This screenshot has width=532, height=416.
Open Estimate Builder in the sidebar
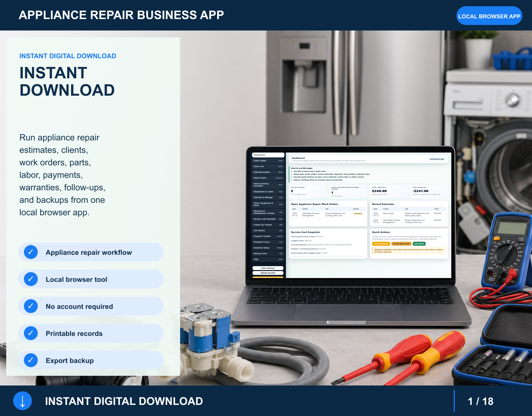click(x=268, y=172)
